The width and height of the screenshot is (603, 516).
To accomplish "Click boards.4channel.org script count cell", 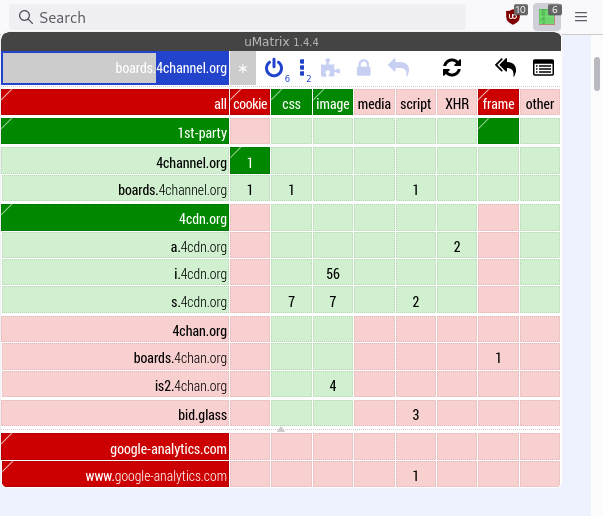I will coord(416,188).
